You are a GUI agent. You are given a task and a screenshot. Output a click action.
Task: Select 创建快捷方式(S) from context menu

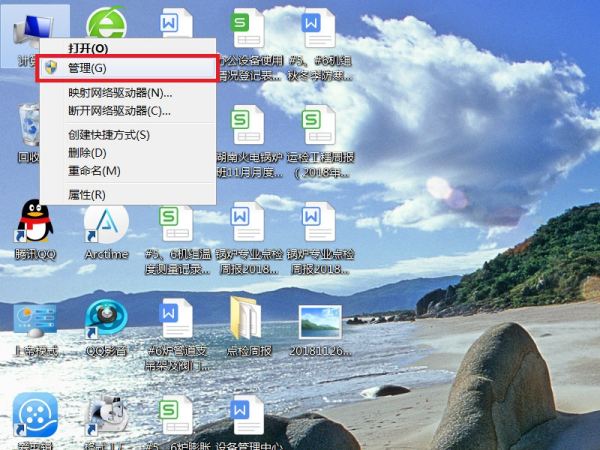pyautogui.click(x=128, y=135)
